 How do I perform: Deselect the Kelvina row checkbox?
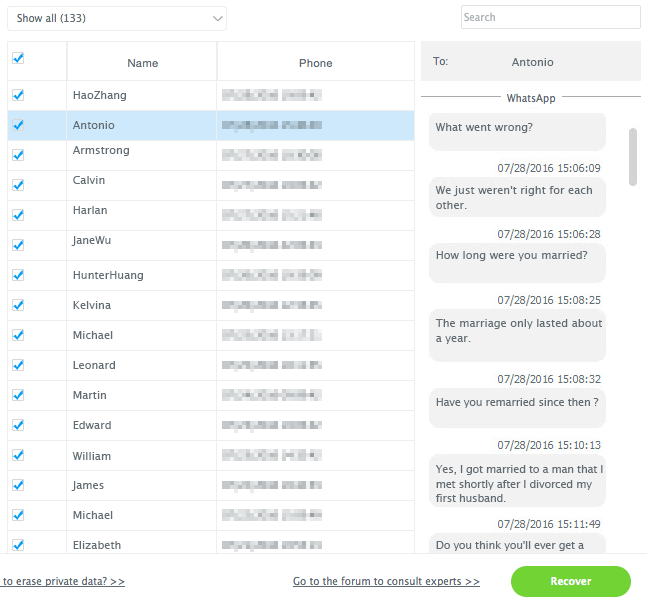[18, 305]
